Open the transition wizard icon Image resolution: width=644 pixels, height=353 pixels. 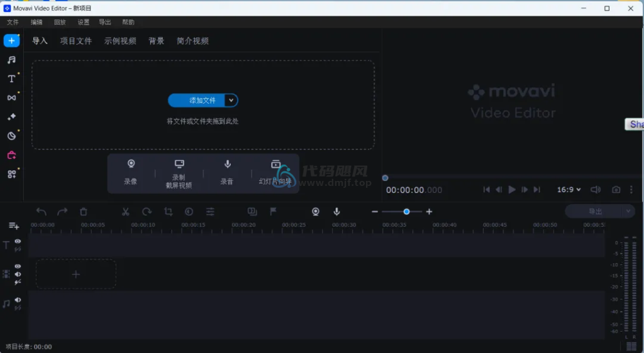(252, 212)
